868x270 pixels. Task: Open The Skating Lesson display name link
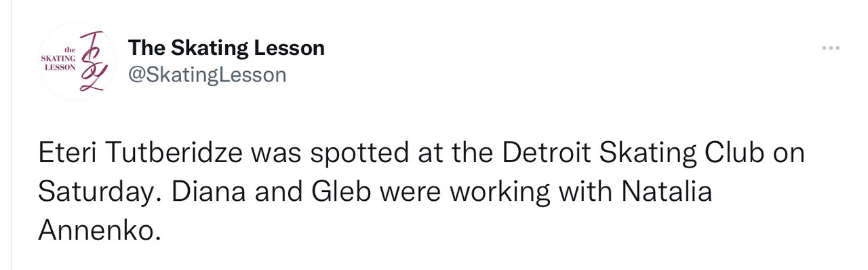[226, 47]
